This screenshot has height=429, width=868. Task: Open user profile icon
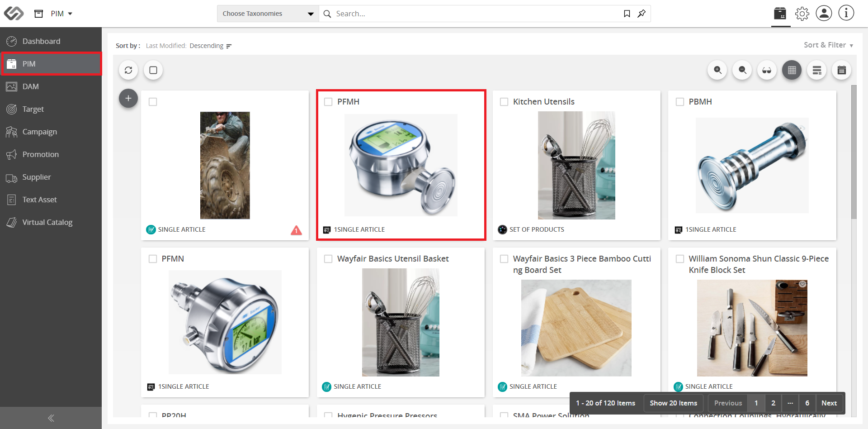(x=824, y=13)
